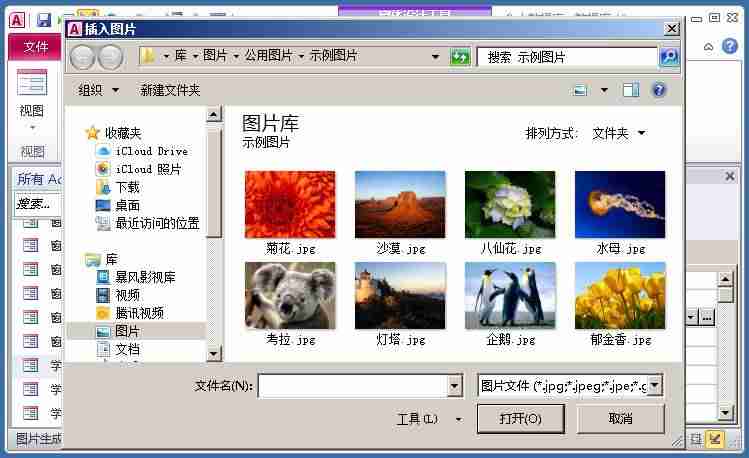Click the change view icon in toolbar
749x458 pixels.
pos(580,90)
